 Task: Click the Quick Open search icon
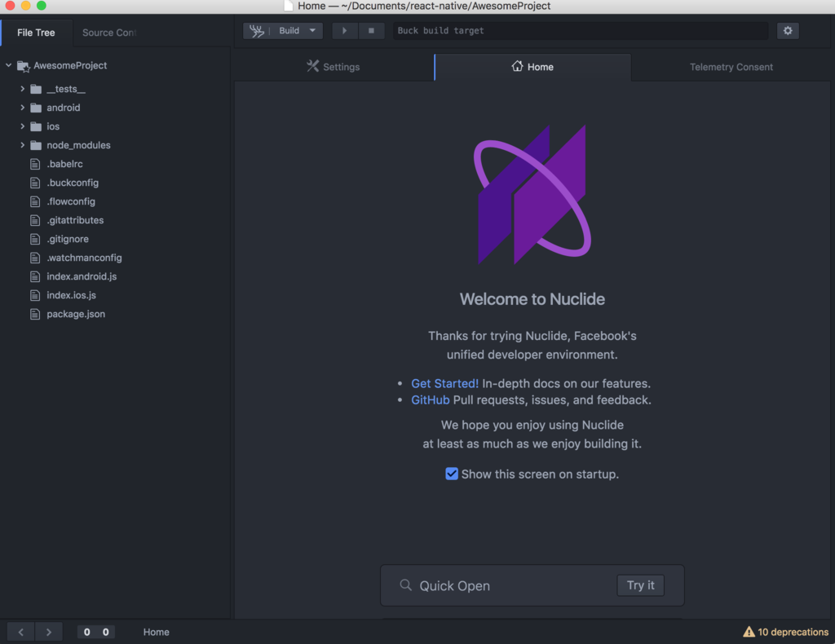pyautogui.click(x=406, y=585)
